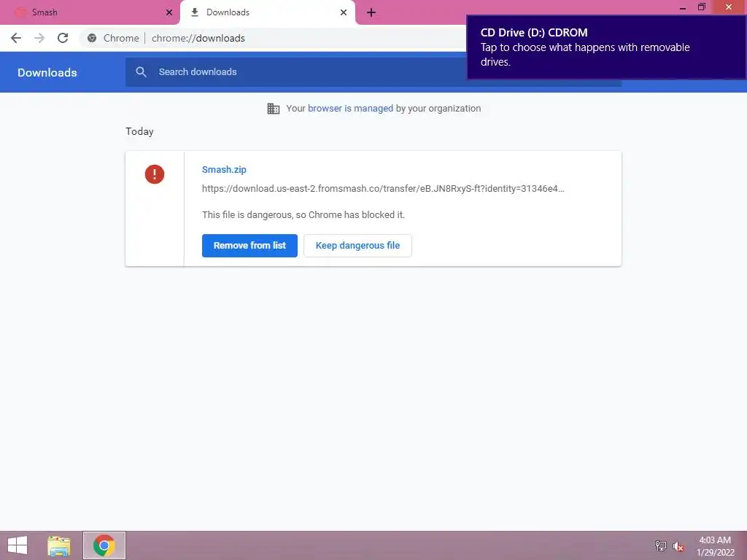Focus the Search downloads field
747x560 pixels.
373,72
